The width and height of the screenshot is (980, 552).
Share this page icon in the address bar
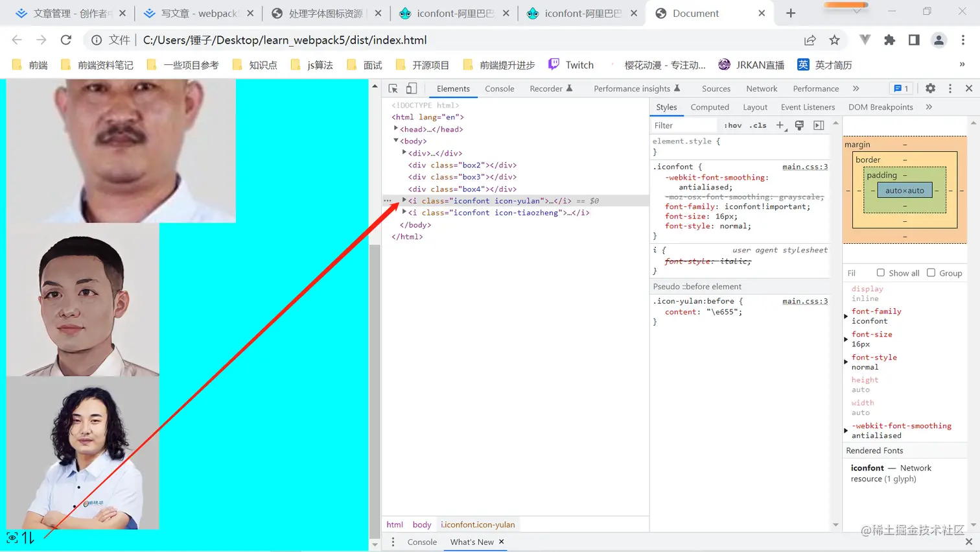810,40
